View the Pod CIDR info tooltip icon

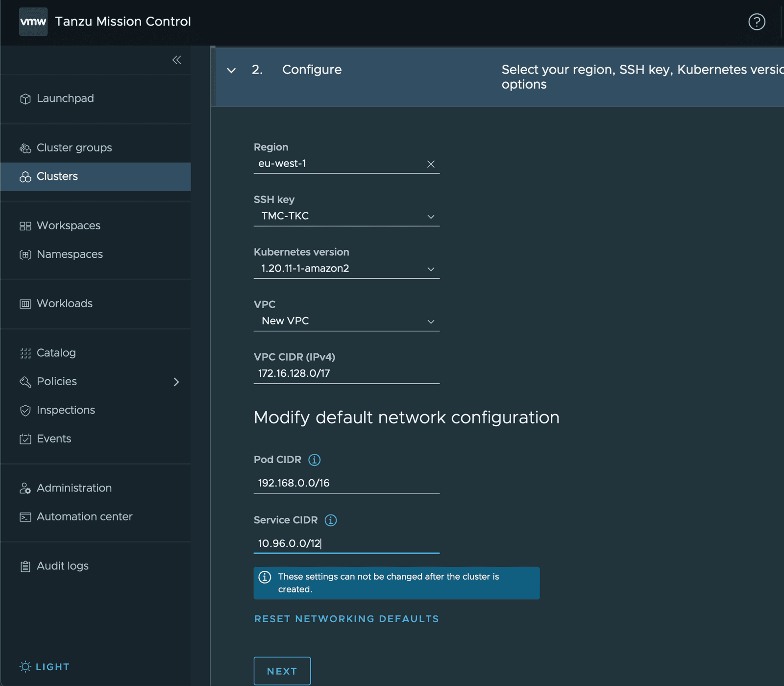pos(314,460)
